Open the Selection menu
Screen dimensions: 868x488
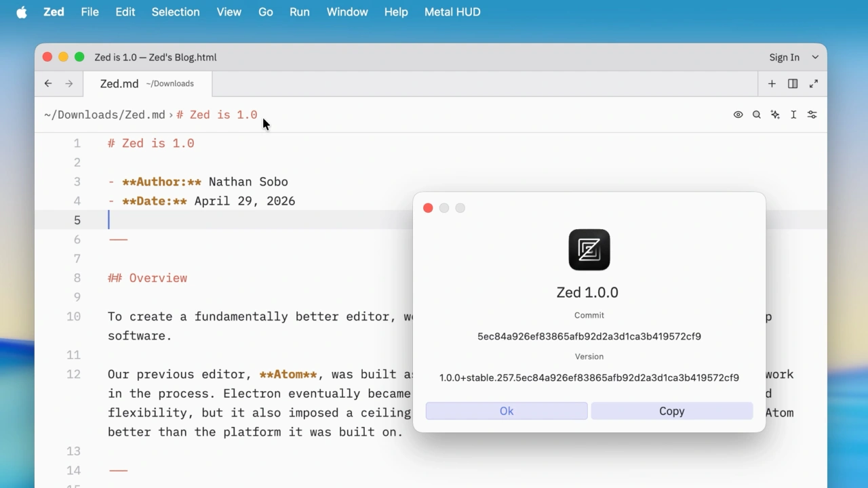(x=176, y=12)
